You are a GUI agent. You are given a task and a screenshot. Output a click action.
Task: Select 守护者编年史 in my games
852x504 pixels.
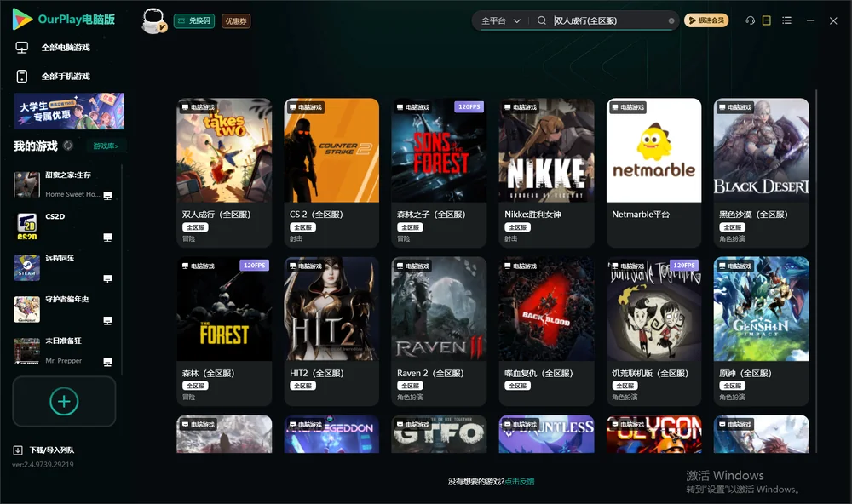64,310
